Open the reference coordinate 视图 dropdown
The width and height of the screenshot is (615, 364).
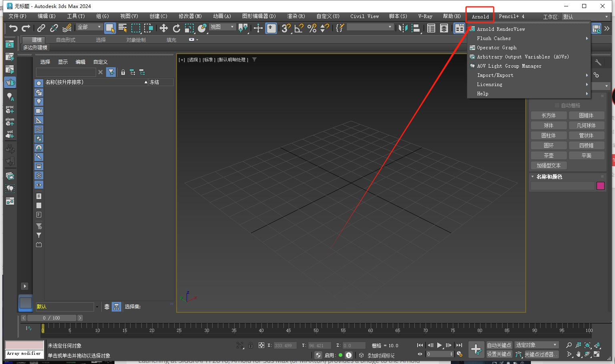click(x=222, y=27)
